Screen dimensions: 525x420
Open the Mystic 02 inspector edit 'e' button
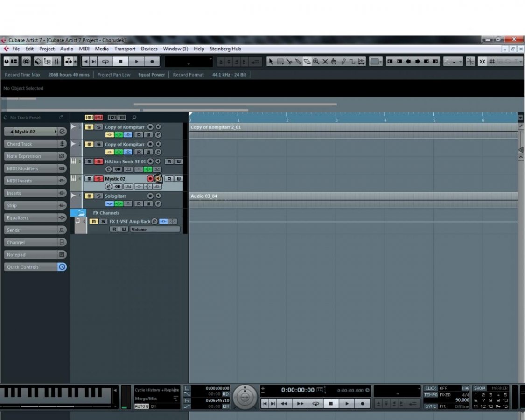click(62, 132)
